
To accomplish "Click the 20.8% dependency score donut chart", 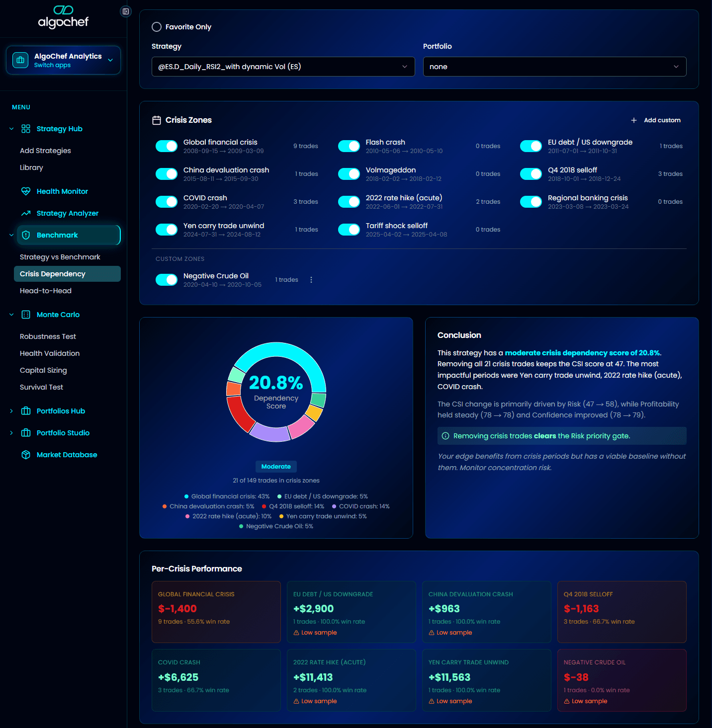I will [276, 393].
